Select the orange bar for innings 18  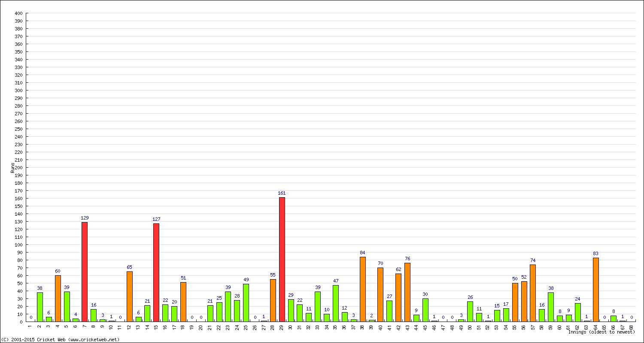(183, 302)
